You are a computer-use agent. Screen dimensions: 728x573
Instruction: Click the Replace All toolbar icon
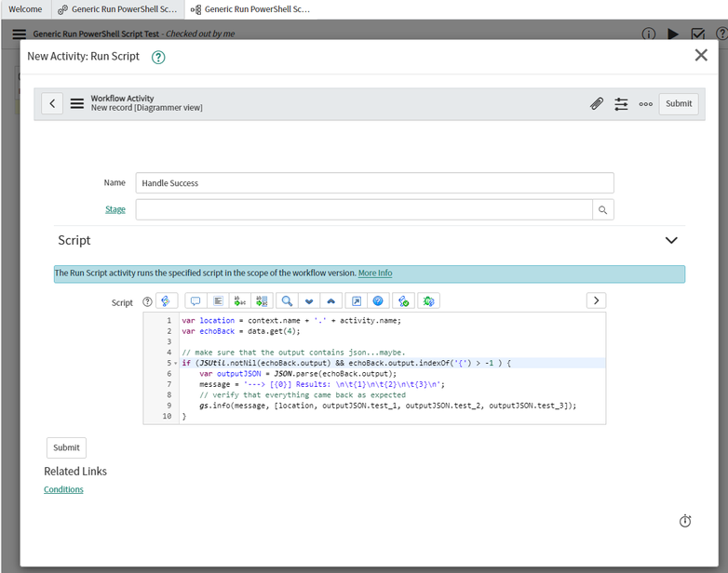tap(262, 301)
